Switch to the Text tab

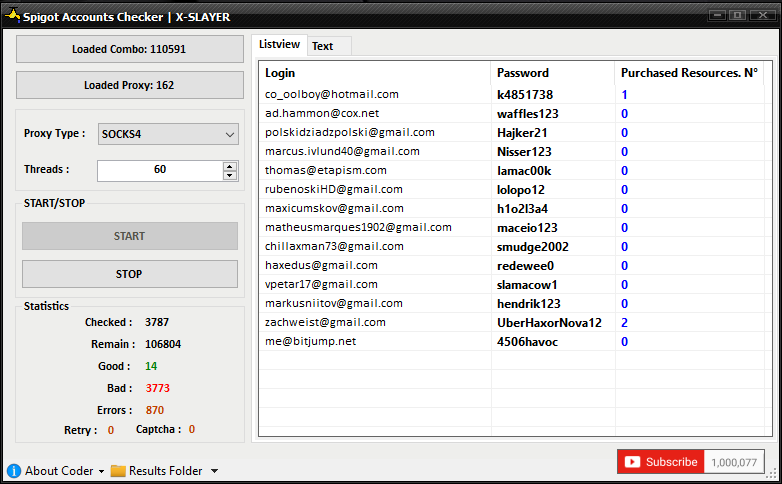click(x=322, y=46)
